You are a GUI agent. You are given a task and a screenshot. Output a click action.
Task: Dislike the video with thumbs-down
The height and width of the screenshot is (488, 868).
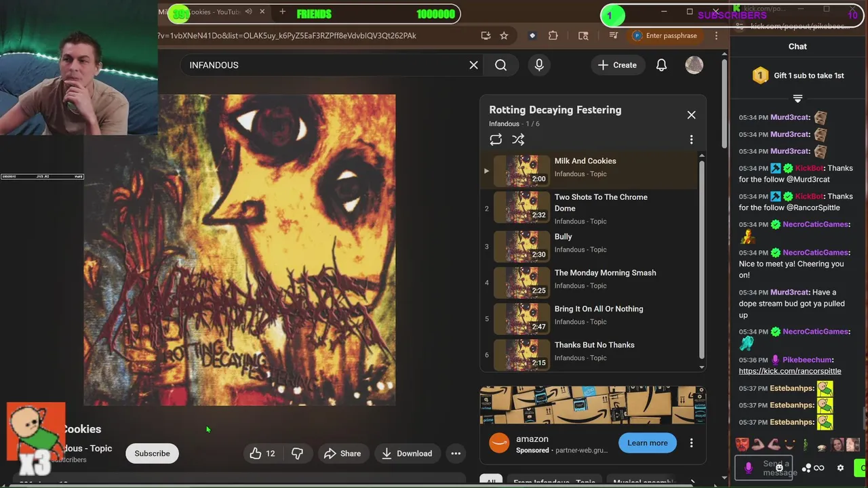(x=297, y=453)
